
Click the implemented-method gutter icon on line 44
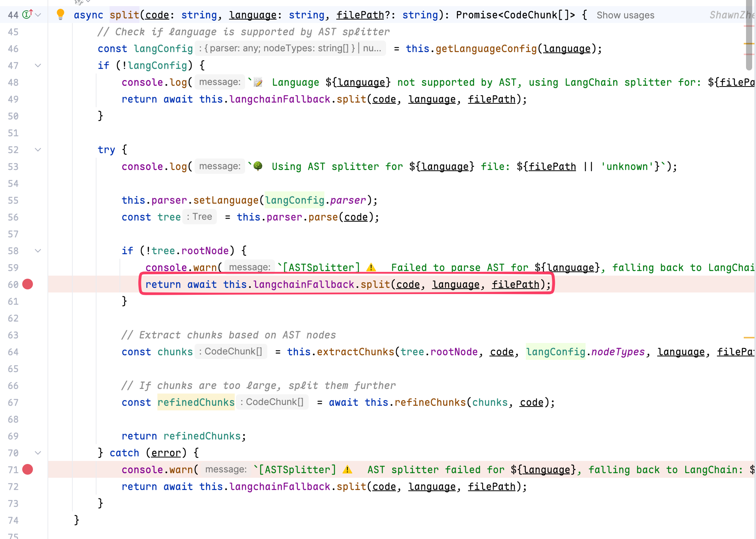point(27,15)
